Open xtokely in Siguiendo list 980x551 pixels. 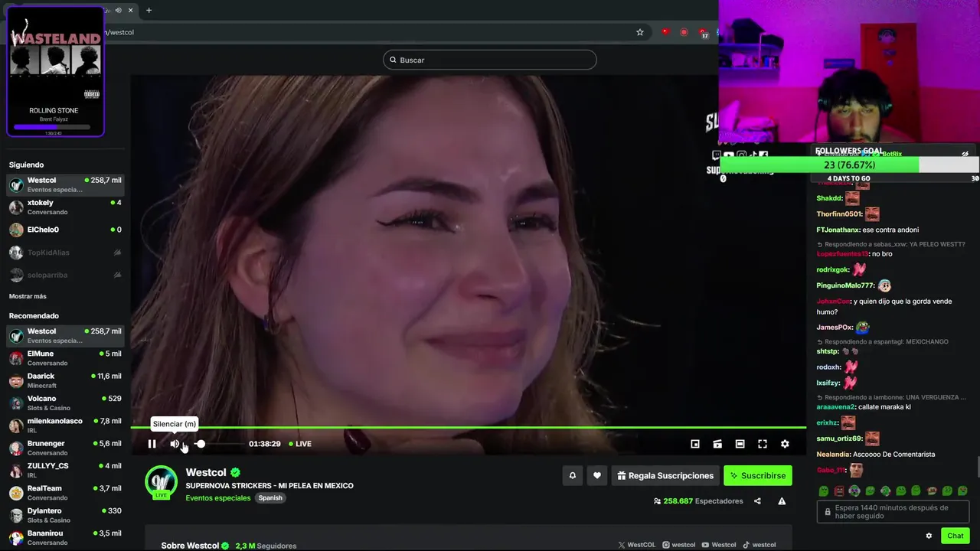(65, 207)
